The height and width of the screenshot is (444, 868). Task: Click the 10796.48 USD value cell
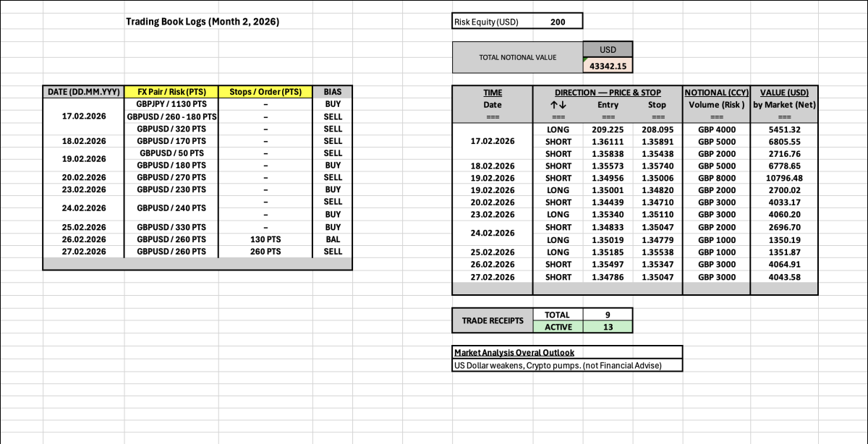click(784, 178)
